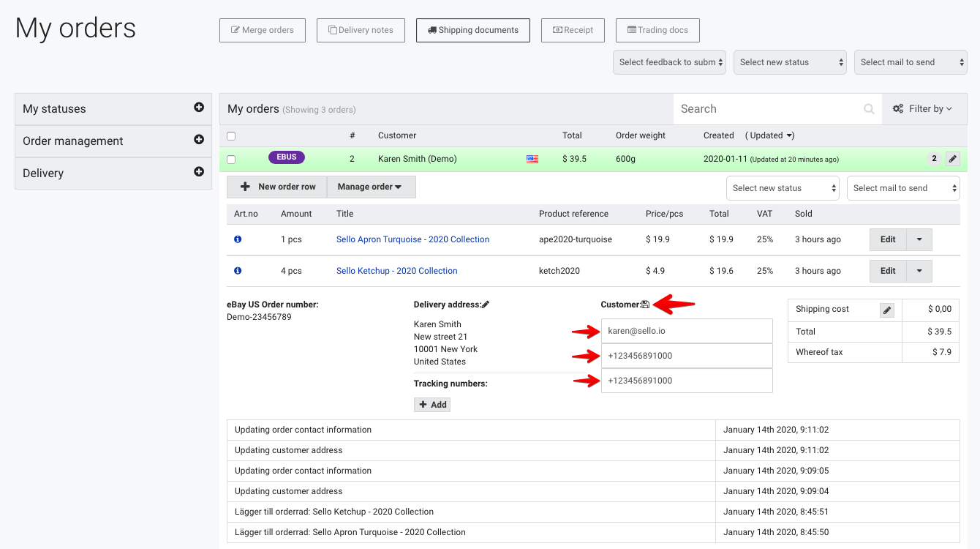Open the My statuses sidebar section
This screenshot has height=549, width=980.
[x=113, y=109]
